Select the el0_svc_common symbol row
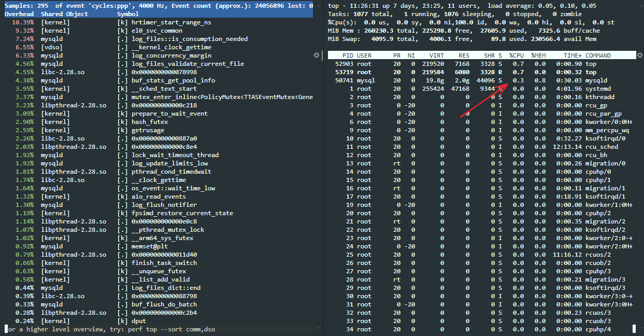The width and height of the screenshot is (644, 336). 158,31
